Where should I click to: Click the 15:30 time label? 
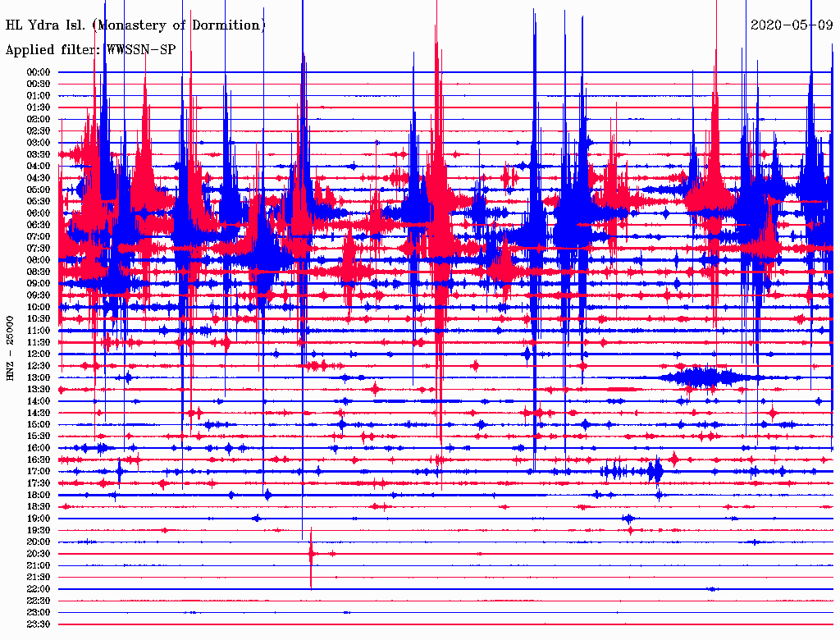[39, 437]
